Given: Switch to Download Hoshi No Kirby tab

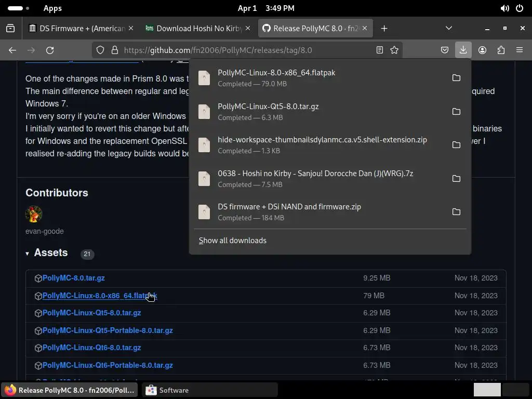Looking at the screenshot, I should (199, 29).
